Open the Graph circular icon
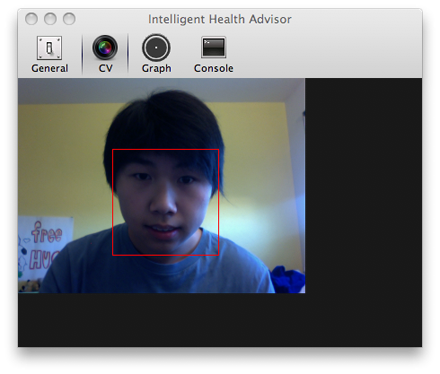 point(156,48)
